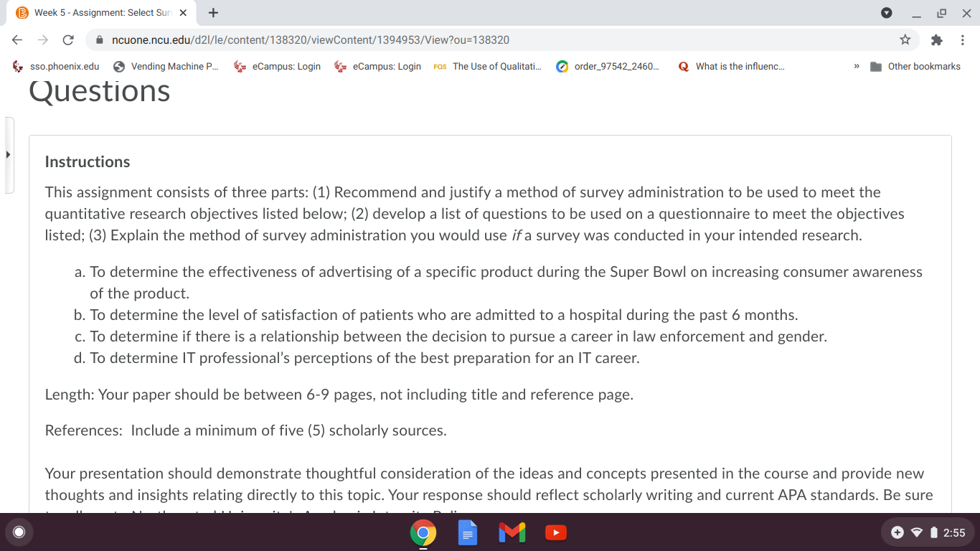The image size is (980, 551).
Task: Open a new tab with the plus button
Action: [x=213, y=13]
